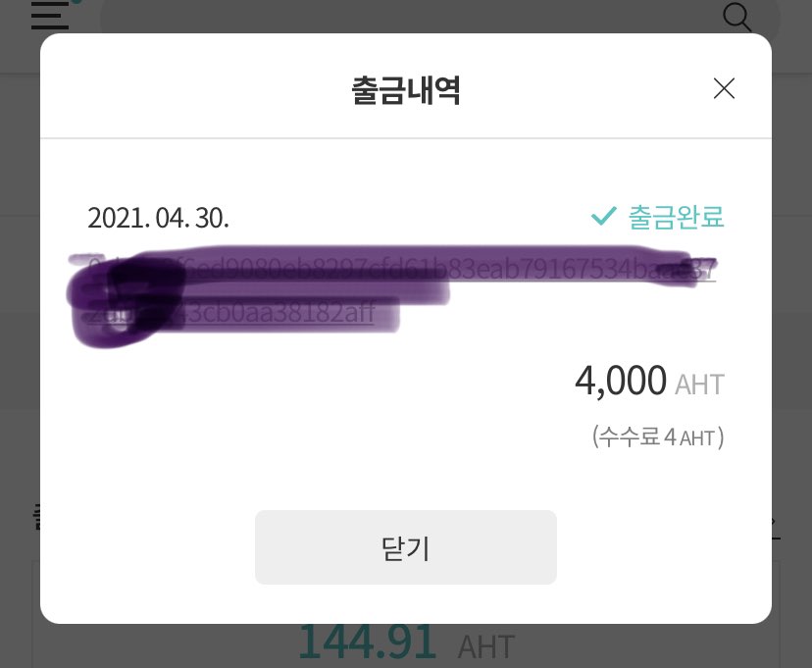This screenshot has height=668, width=812.
Task: Tap the fee detail text 수수료 4 AHT
Action: point(657,437)
